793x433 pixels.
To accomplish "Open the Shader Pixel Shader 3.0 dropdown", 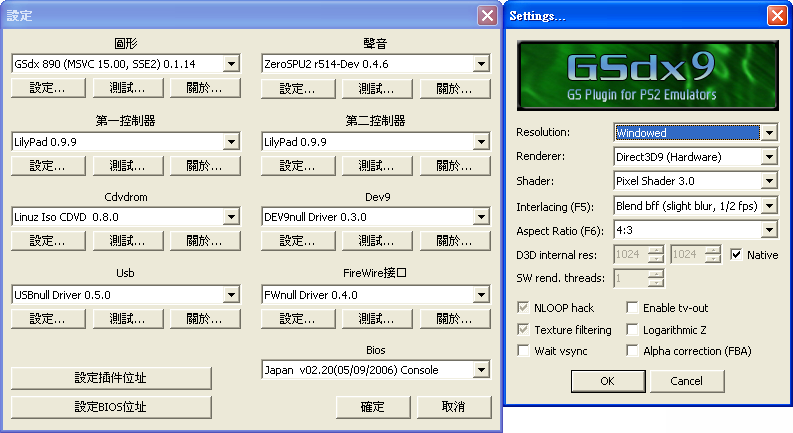I will 695,181.
